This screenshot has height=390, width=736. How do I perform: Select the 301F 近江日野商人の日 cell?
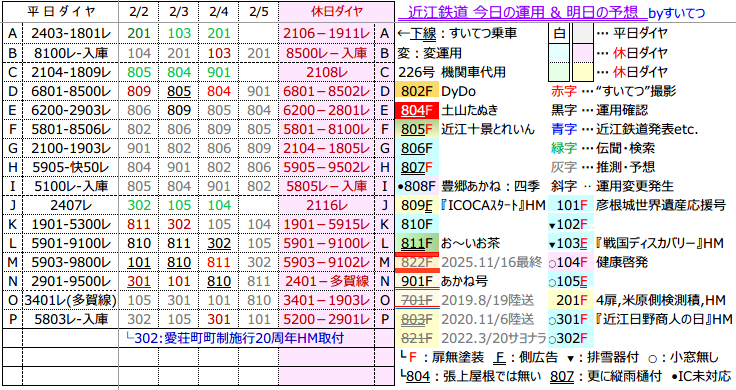coord(571,319)
